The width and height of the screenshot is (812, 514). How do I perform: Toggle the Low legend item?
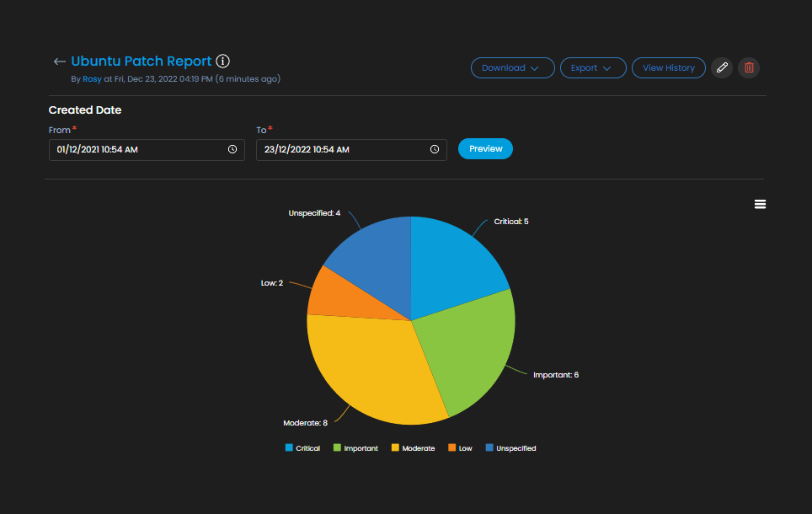point(461,448)
